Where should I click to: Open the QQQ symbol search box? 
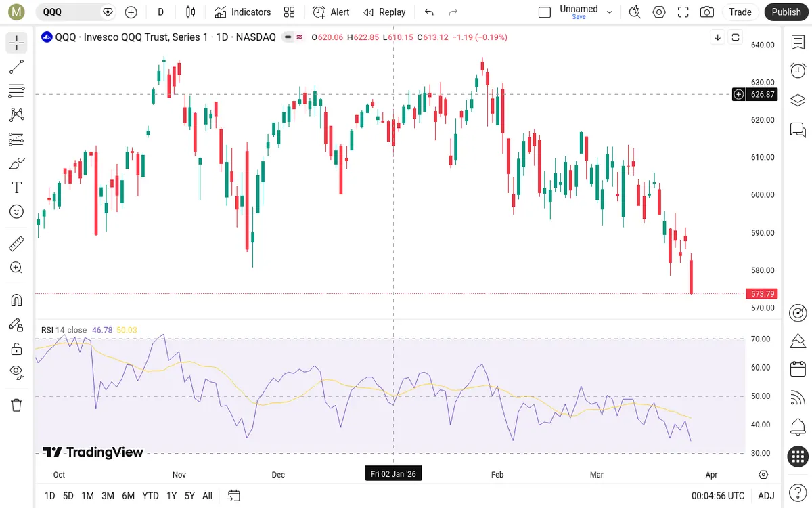click(x=76, y=12)
